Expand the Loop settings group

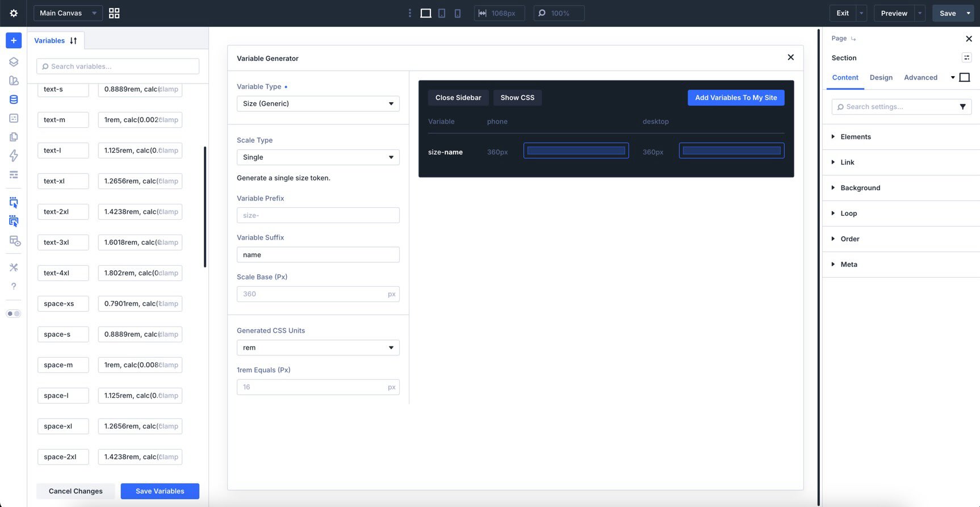(902, 213)
